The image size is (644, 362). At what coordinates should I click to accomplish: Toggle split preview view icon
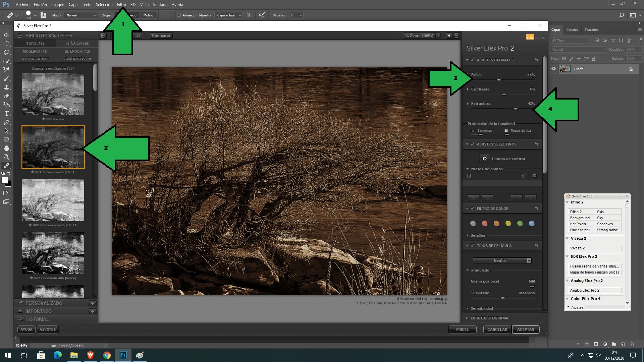pyautogui.click(x=138, y=35)
